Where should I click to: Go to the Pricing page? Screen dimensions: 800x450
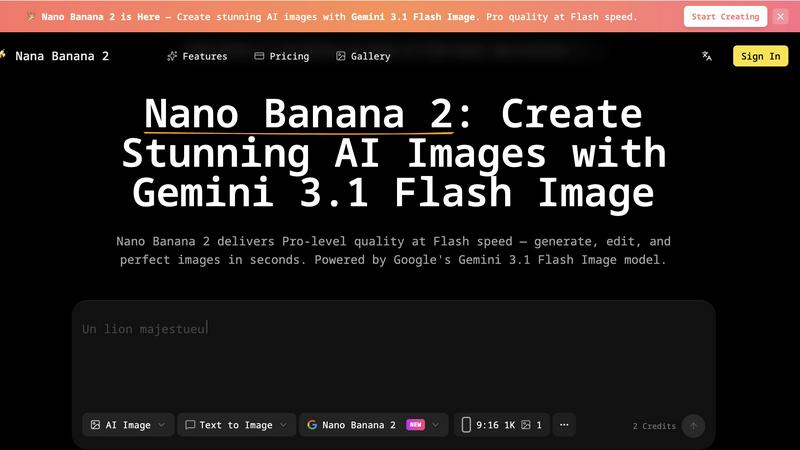(x=282, y=56)
